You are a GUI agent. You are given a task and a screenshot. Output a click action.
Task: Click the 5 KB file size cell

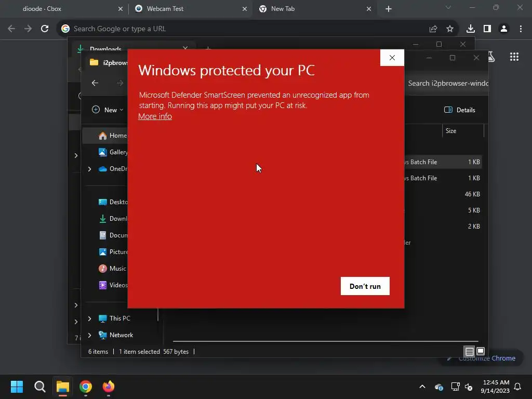474,210
